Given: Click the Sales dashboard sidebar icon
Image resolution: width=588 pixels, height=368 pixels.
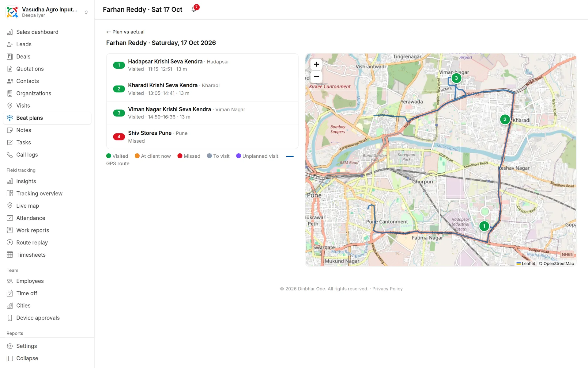Looking at the screenshot, I should click(x=10, y=32).
